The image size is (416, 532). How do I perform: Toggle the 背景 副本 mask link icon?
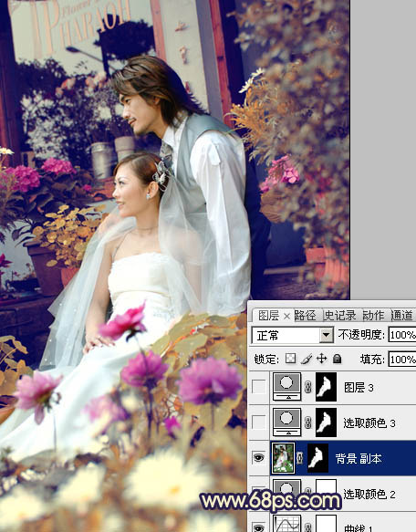tap(300, 458)
